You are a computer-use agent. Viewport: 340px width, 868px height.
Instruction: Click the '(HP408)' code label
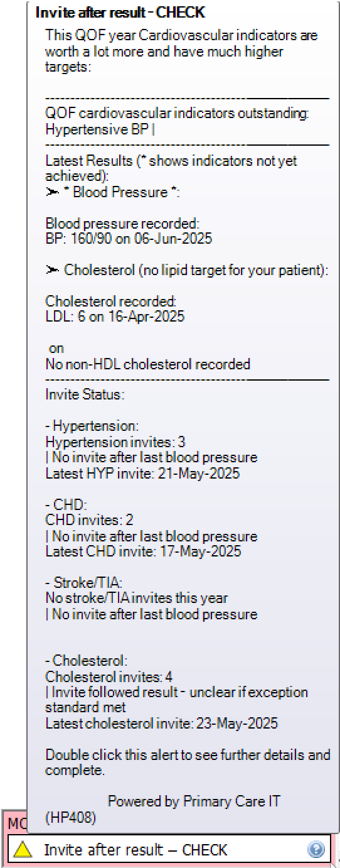pos(70,817)
